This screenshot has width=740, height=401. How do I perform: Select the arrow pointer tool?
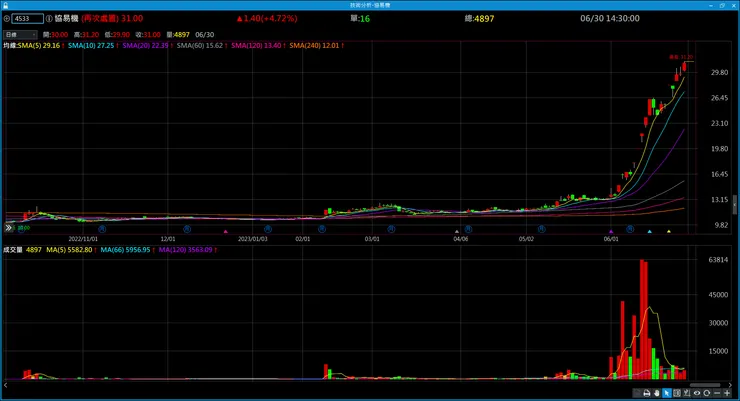[x=666, y=393]
